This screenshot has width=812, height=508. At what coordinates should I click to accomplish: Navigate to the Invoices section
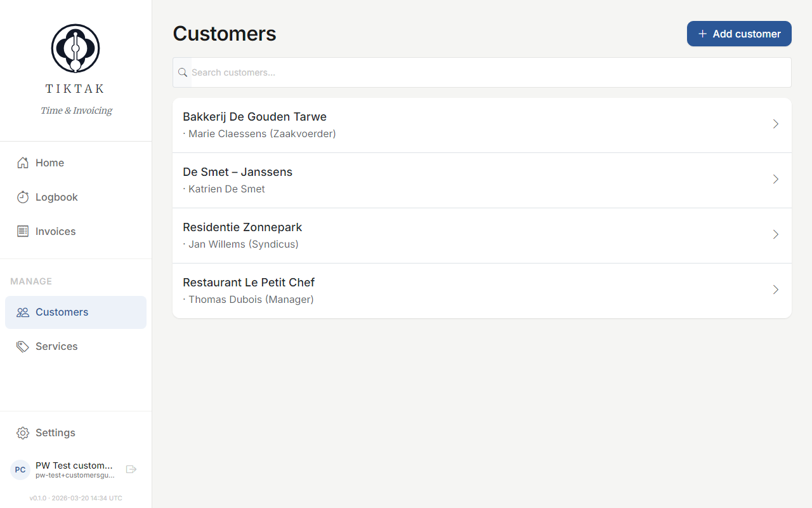tap(56, 231)
